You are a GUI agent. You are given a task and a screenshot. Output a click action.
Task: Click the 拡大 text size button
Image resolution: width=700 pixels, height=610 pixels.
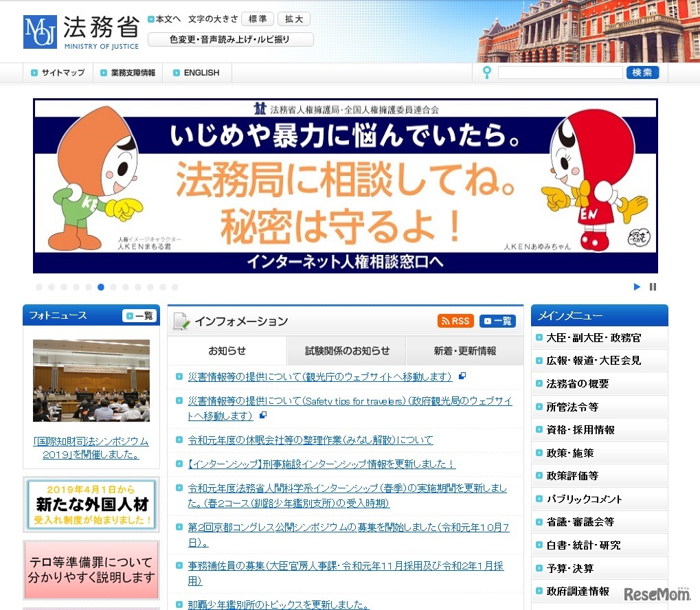click(x=294, y=19)
